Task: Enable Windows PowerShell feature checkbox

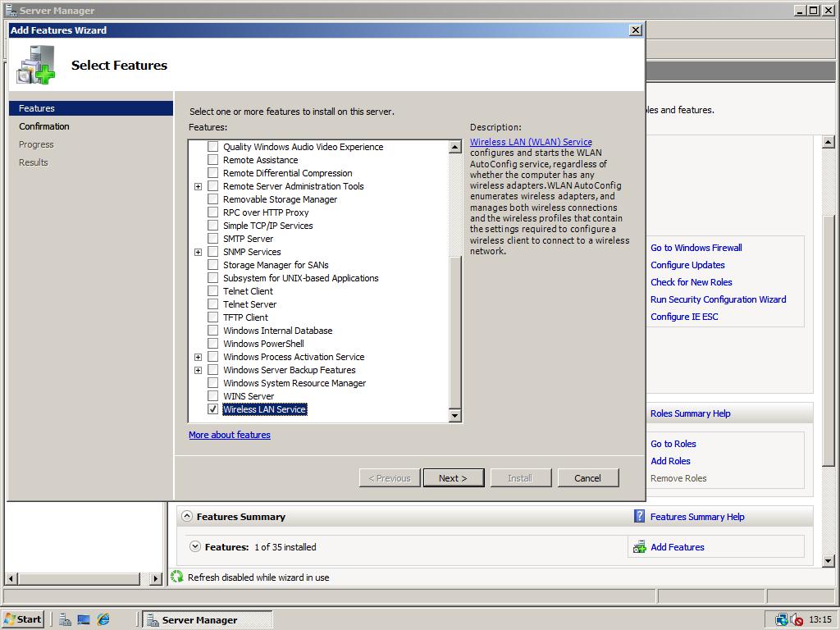Action: [x=212, y=344]
